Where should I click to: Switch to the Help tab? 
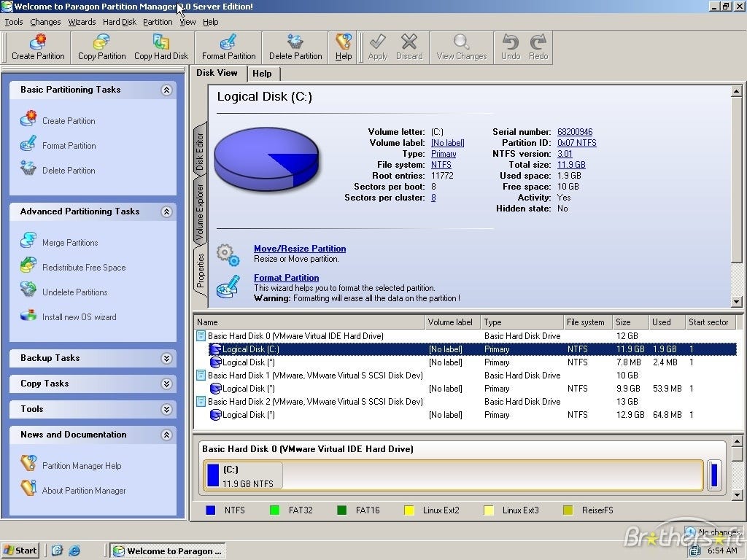click(x=263, y=74)
